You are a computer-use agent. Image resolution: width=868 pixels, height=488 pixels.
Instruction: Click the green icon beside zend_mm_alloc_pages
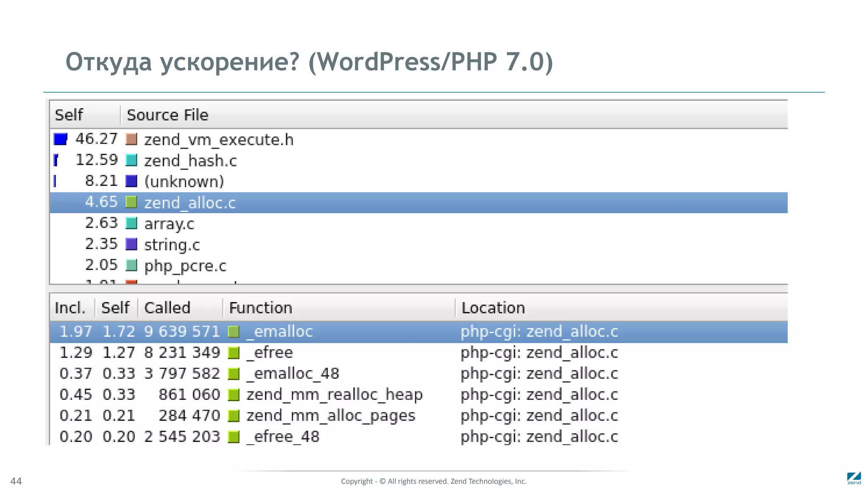click(x=234, y=416)
